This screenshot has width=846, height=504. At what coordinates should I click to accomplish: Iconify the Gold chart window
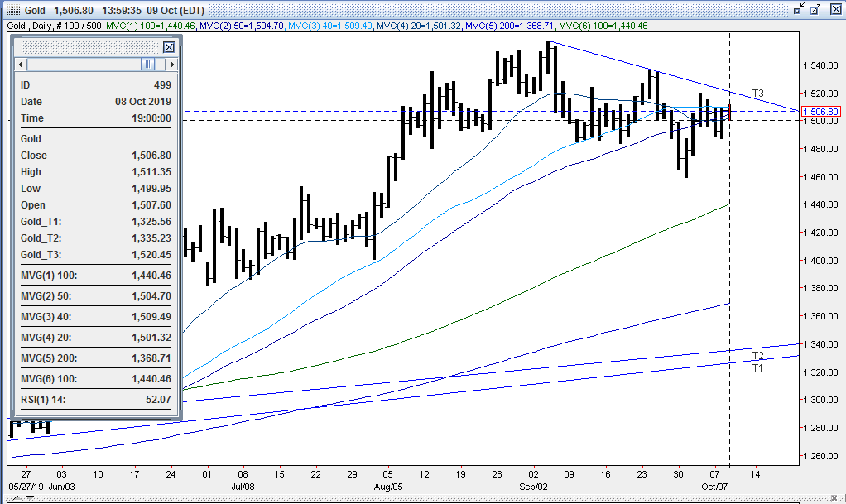pos(799,9)
